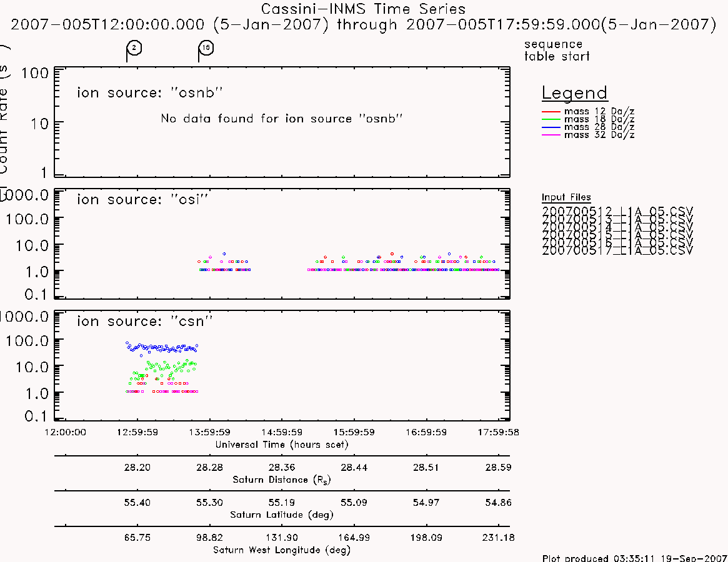Click the Universal Time axis title

[x=282, y=445]
